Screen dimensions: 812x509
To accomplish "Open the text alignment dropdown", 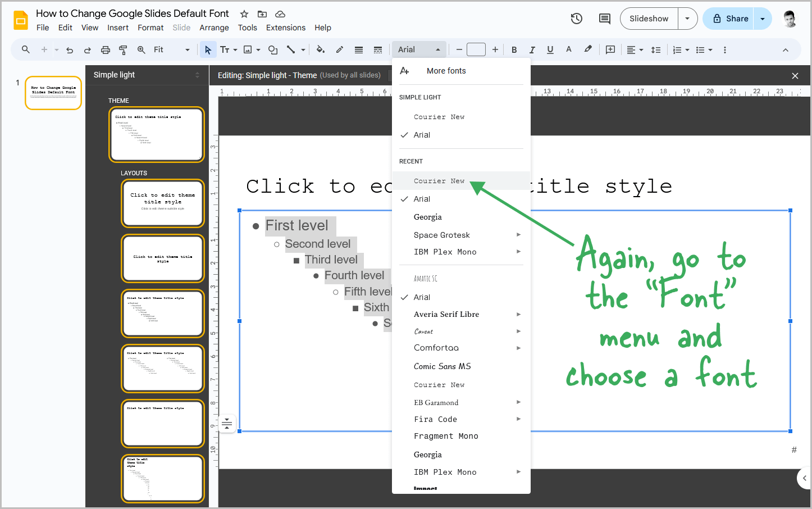I will click(635, 50).
